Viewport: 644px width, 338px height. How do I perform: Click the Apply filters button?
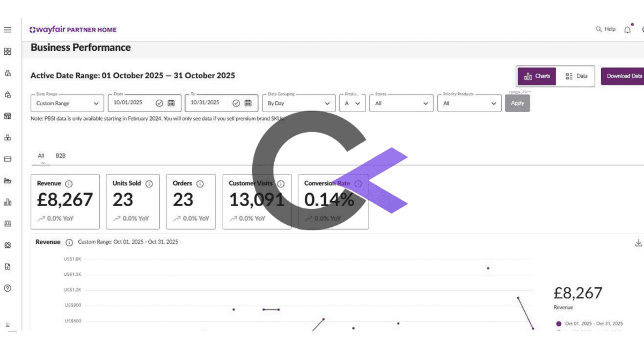[517, 103]
